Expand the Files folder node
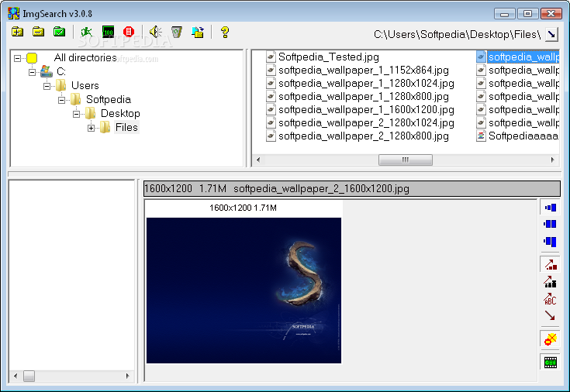Image resolution: width=570 pixels, height=392 pixels. pos(92,128)
